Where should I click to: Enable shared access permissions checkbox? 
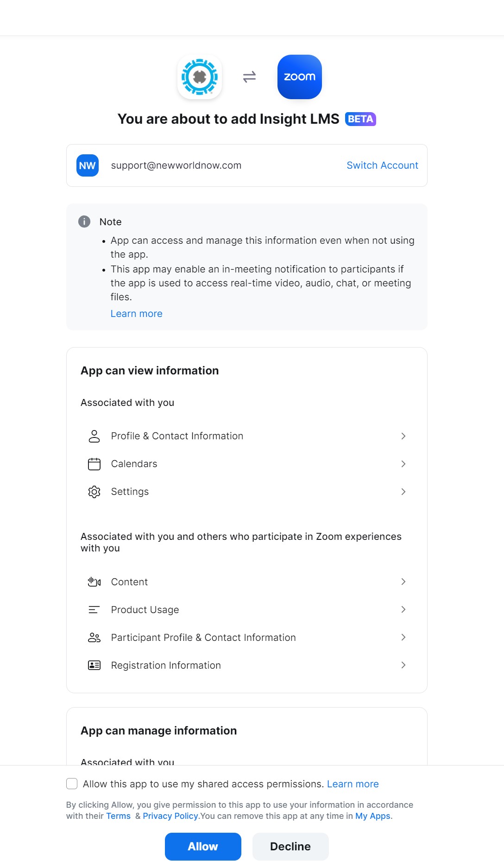pyautogui.click(x=72, y=784)
